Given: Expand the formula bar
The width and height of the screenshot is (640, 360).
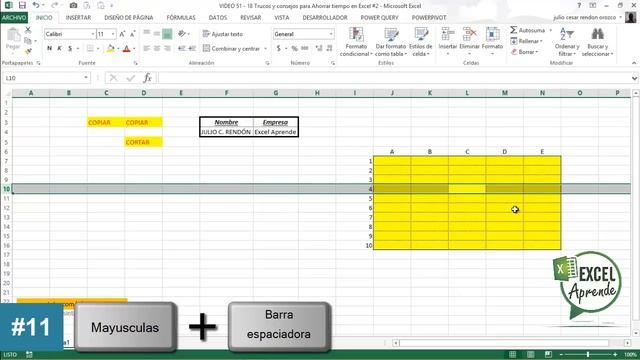Looking at the screenshot, I should (634, 78).
